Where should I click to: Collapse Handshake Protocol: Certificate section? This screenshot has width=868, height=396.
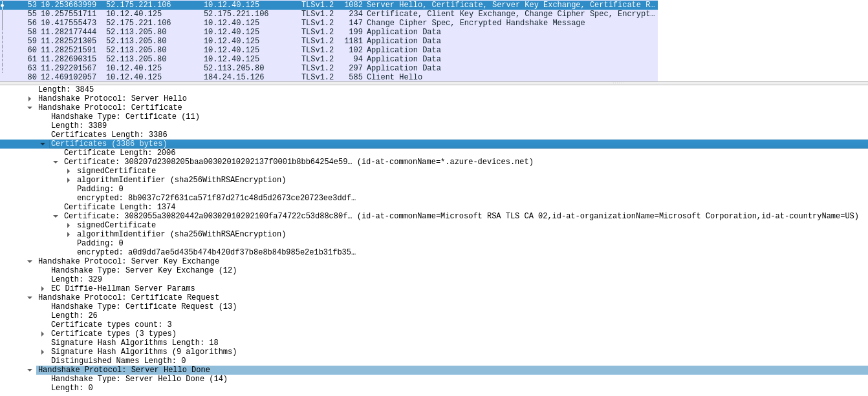(30, 108)
